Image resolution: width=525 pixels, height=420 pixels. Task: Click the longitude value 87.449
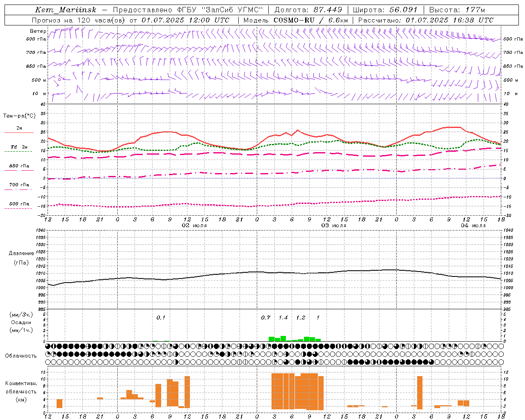pyautogui.click(x=328, y=10)
